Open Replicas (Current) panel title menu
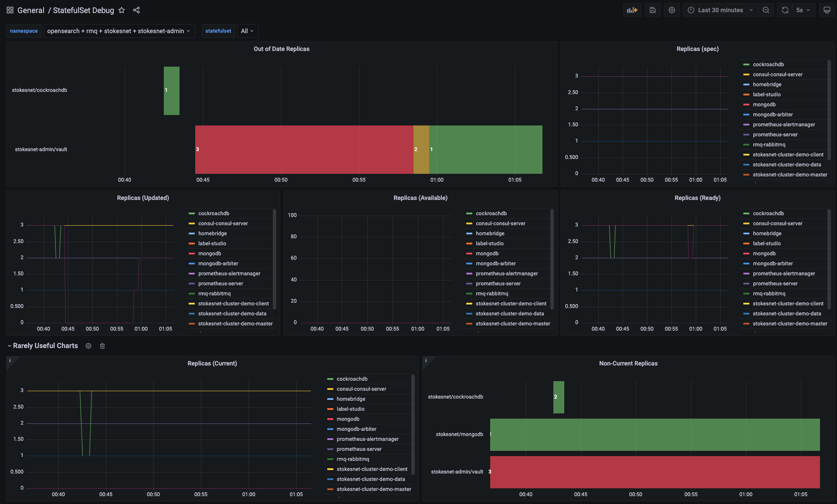This screenshot has width=837, height=504. coord(212,363)
